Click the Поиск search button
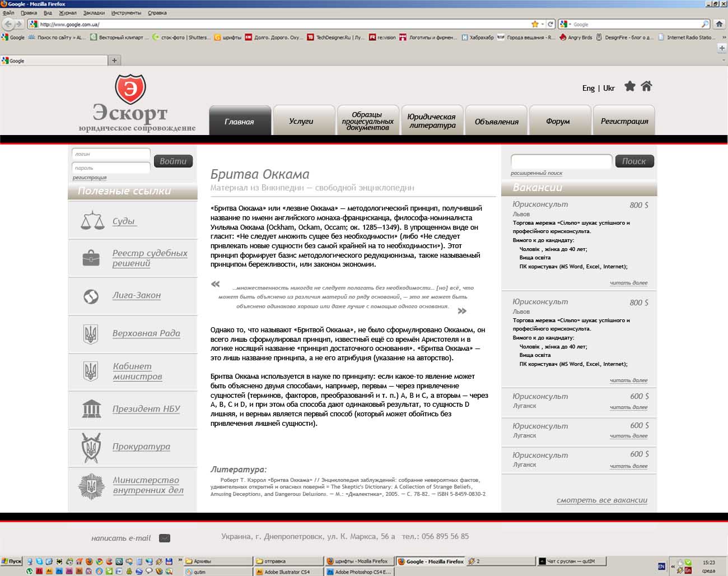This screenshot has width=728, height=576. click(x=634, y=161)
